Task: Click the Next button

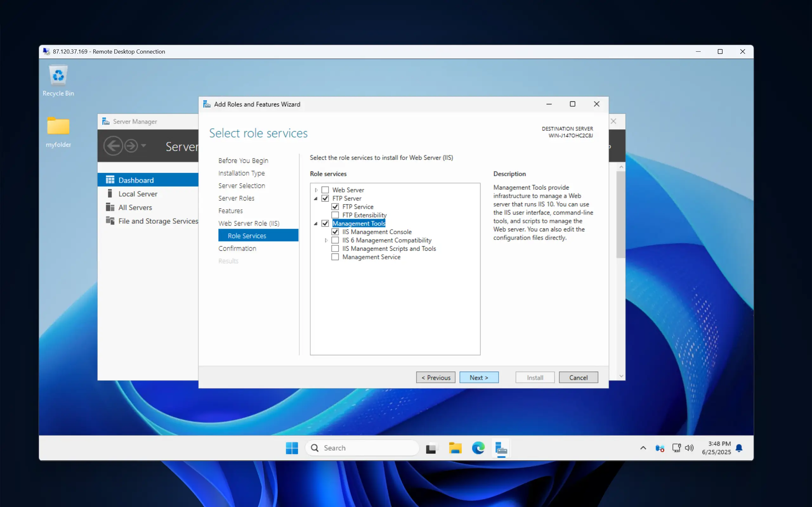Action: [x=479, y=377]
